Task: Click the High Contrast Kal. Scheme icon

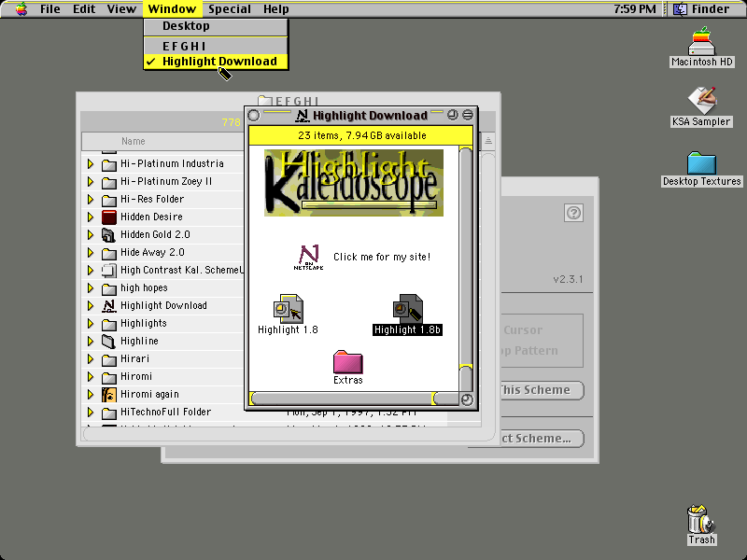Action: (x=109, y=271)
